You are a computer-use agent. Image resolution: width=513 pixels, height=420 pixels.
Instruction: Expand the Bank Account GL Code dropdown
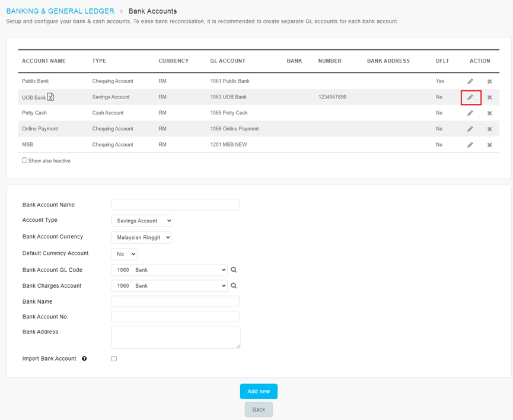point(169,270)
